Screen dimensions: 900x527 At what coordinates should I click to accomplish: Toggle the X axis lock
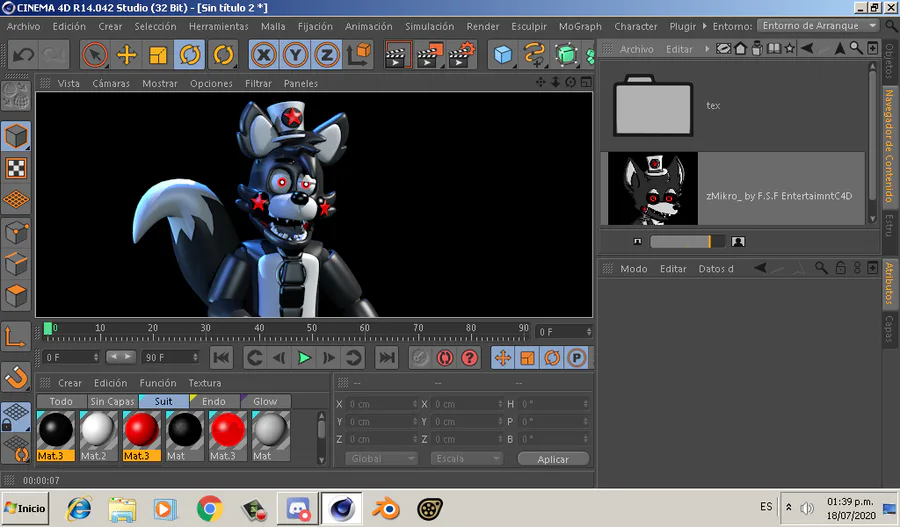tap(263, 55)
